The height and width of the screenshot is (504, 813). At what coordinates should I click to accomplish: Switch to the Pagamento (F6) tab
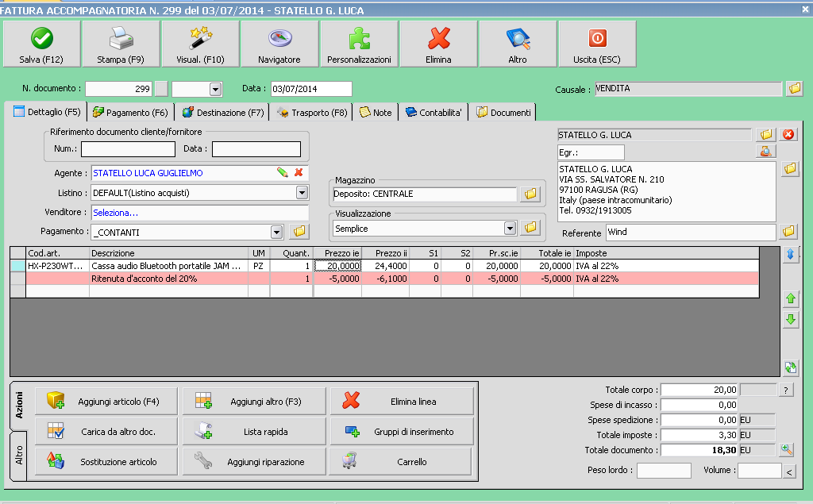tap(130, 113)
